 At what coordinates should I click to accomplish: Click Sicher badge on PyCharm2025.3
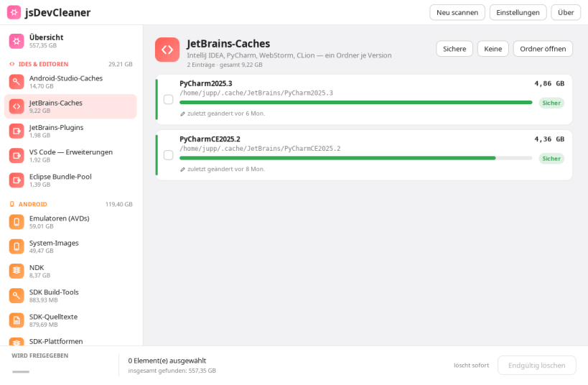[x=551, y=103]
